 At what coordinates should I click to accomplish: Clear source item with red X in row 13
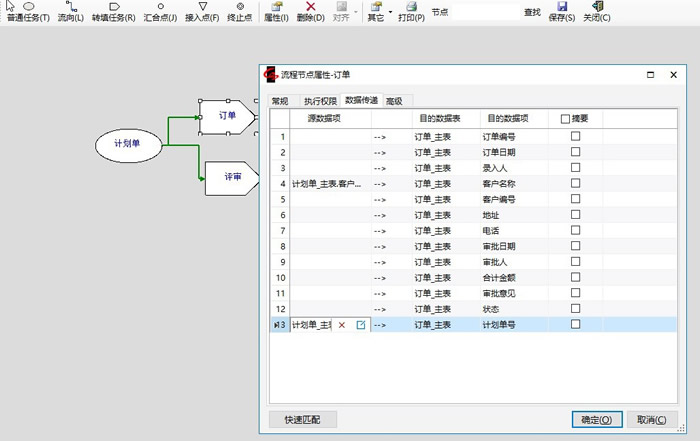tap(342, 325)
